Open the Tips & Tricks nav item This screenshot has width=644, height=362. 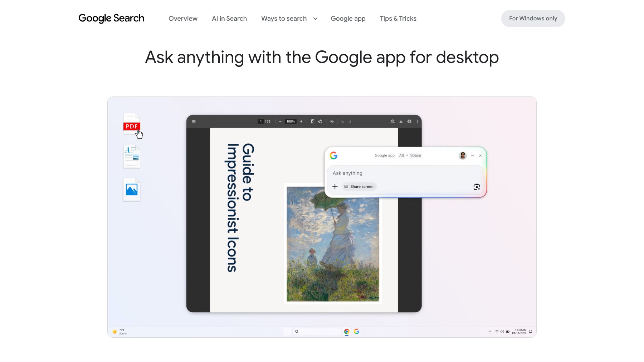(398, 19)
